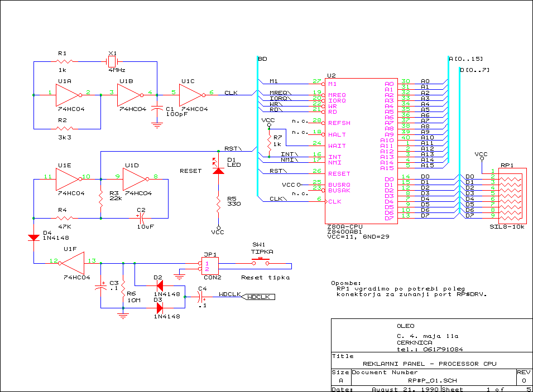Click the OLEO company name in title block
Viewport: 533px width, 392px height.
click(406, 326)
